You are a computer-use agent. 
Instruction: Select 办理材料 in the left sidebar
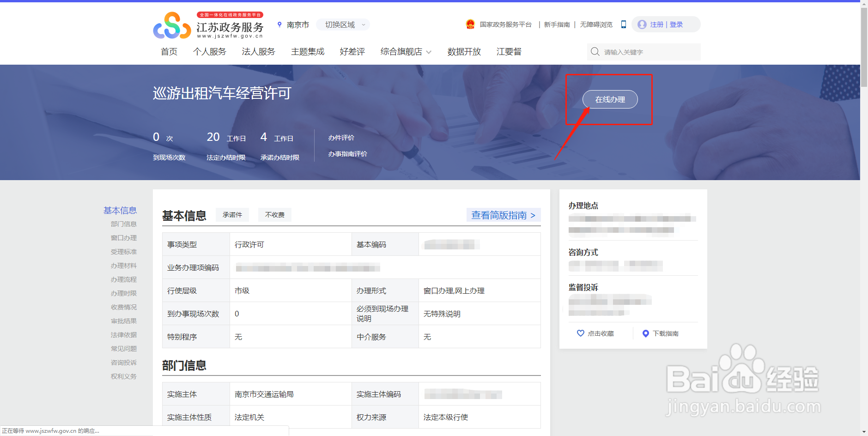pyautogui.click(x=123, y=266)
